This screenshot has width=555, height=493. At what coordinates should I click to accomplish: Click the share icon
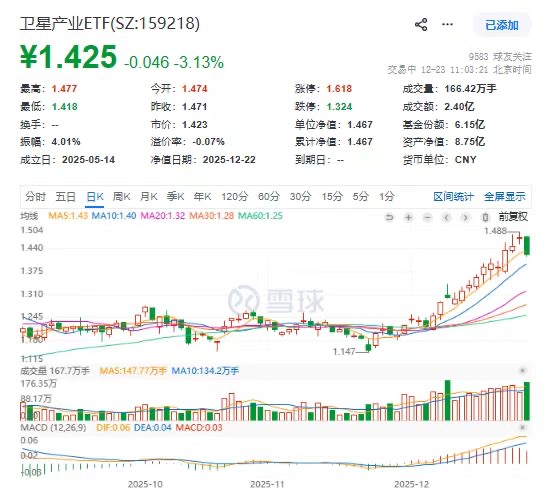(x=421, y=25)
